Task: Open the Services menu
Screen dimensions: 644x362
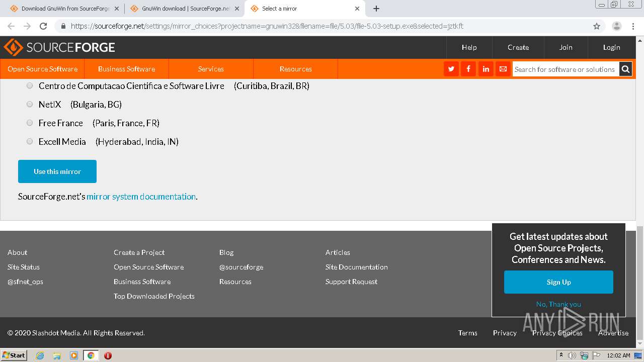Action: point(211,69)
